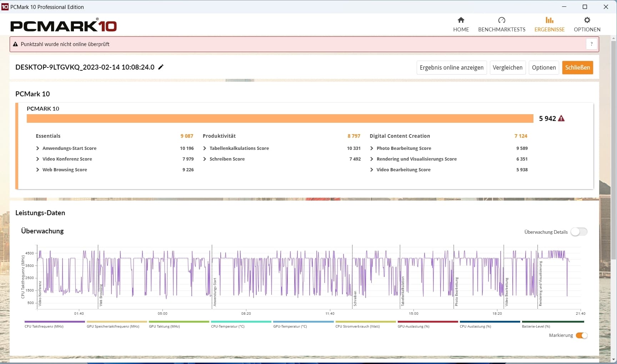The image size is (617, 364).
Task: Disable the Markierung toggle
Action: coord(581,335)
